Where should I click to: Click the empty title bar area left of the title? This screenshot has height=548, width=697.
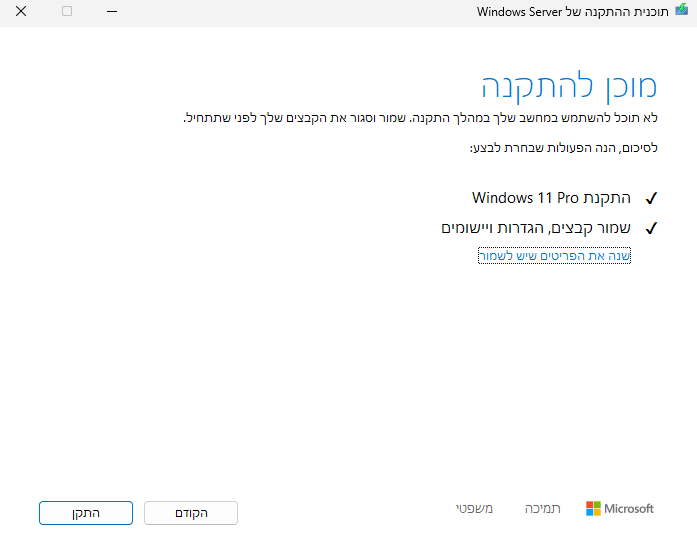[300, 12]
